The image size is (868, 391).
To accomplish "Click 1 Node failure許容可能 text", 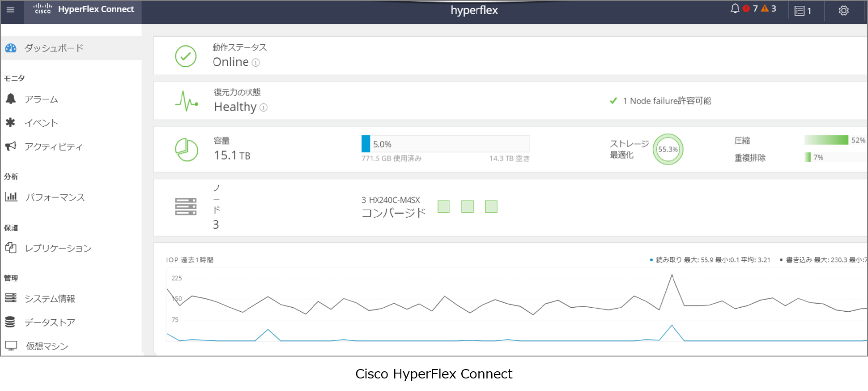I will click(667, 101).
